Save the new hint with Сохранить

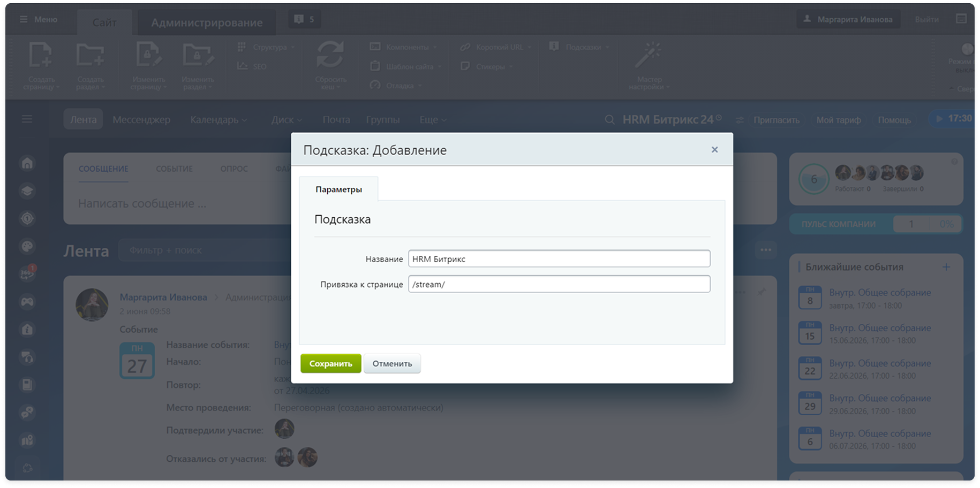330,363
